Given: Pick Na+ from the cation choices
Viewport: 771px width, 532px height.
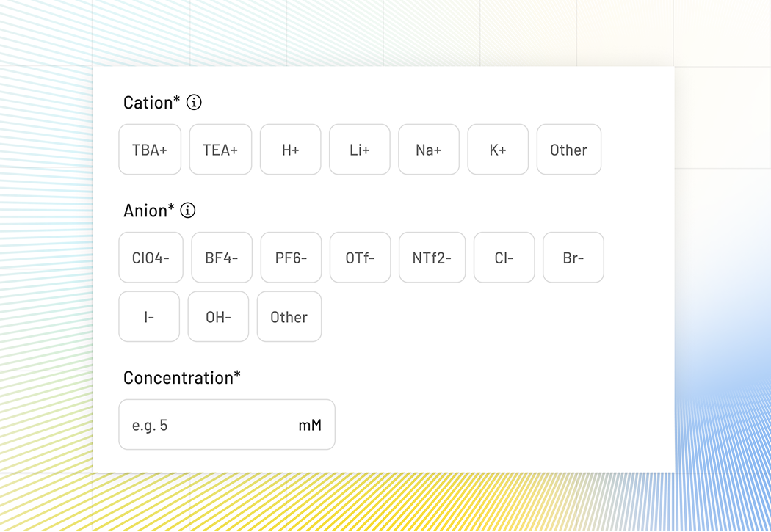Looking at the screenshot, I should tap(429, 150).
